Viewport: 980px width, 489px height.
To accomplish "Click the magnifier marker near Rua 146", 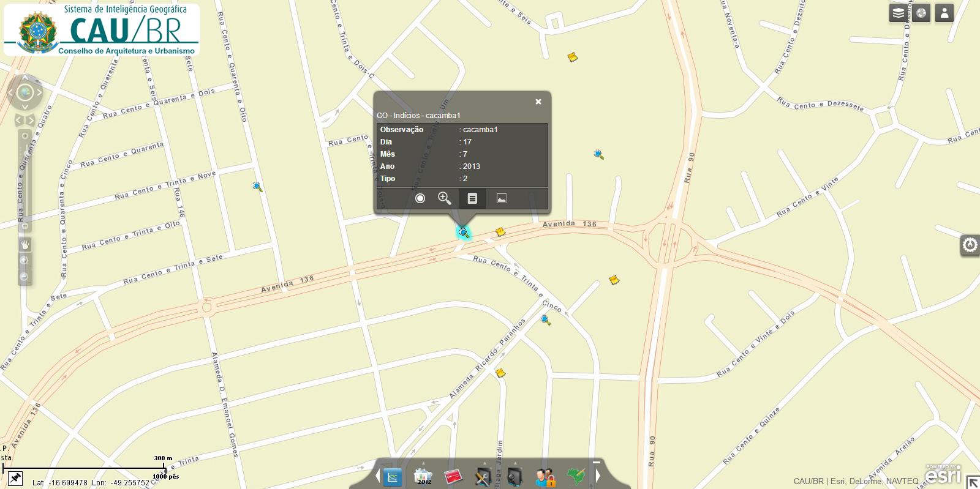I will pyautogui.click(x=258, y=187).
